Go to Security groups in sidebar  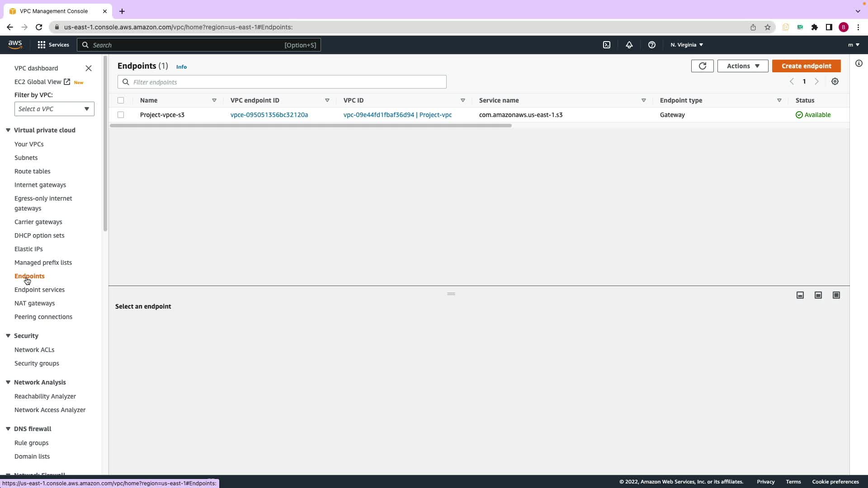point(37,363)
